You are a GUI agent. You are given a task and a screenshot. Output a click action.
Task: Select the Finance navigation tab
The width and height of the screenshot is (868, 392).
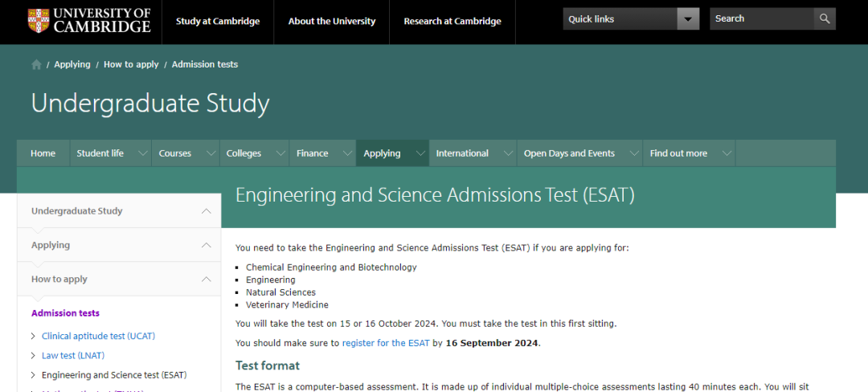click(312, 153)
